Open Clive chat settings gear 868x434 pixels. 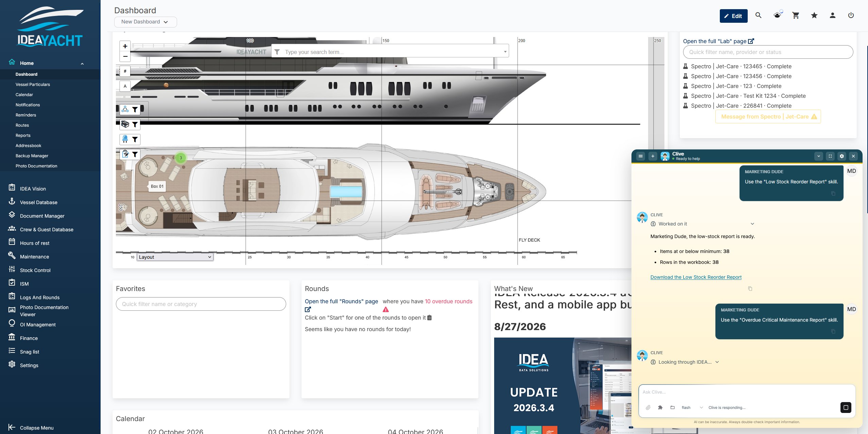pos(842,156)
